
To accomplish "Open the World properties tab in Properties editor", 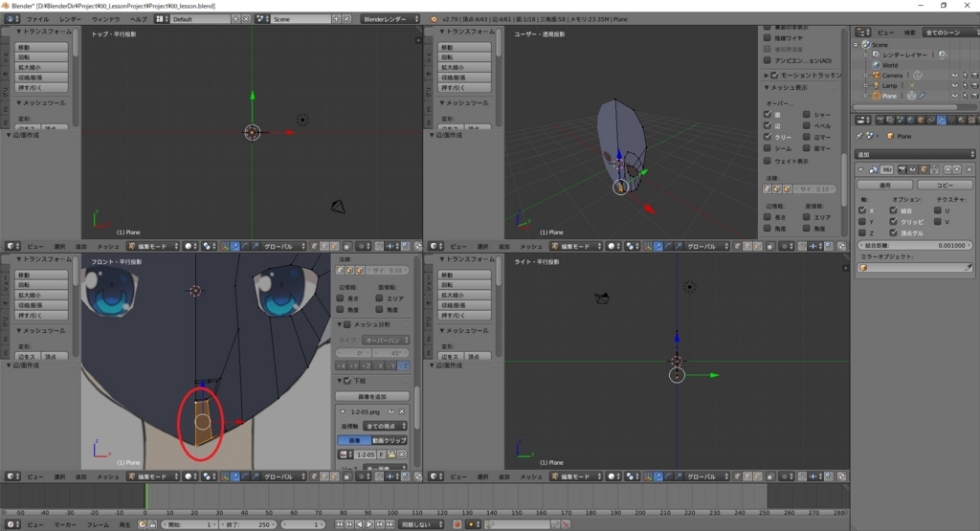I will 911,120.
